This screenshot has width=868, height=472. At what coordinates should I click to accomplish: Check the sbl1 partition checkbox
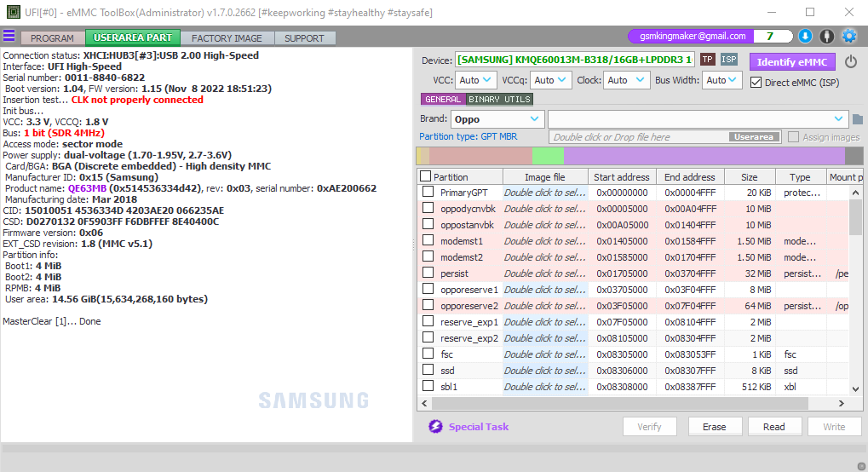[x=428, y=386]
